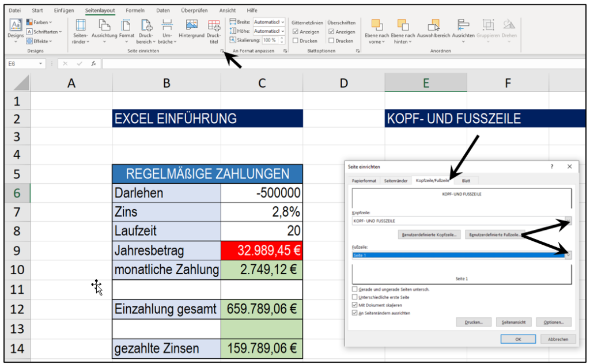Click the select-all corner triangle

point(22,83)
